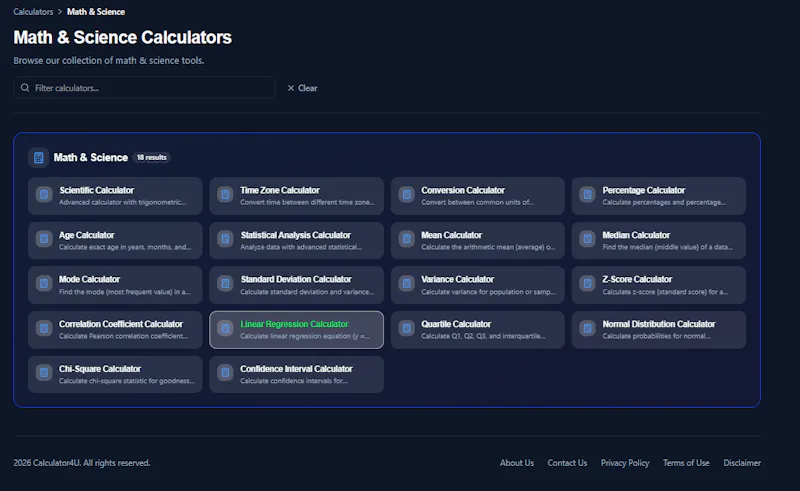The height and width of the screenshot is (491, 800).
Task: Click 'Calculate Pearson correlation coefficient' description
Action: coord(123,336)
